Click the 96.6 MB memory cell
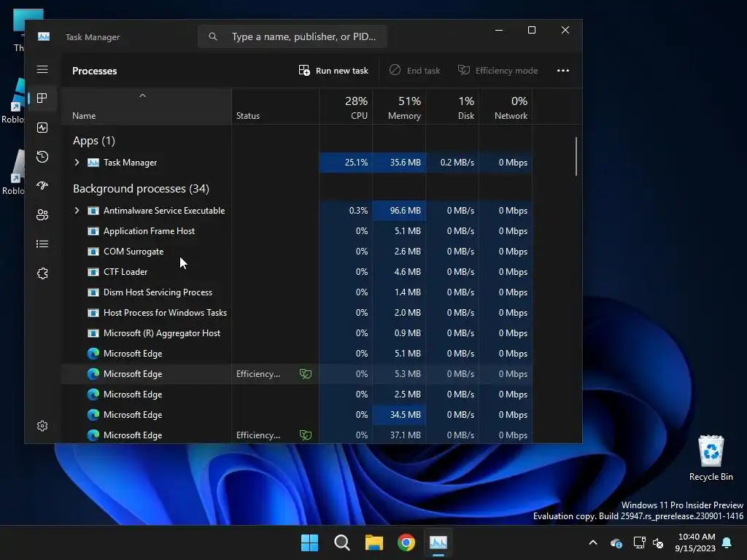The height and width of the screenshot is (560, 747). point(399,211)
